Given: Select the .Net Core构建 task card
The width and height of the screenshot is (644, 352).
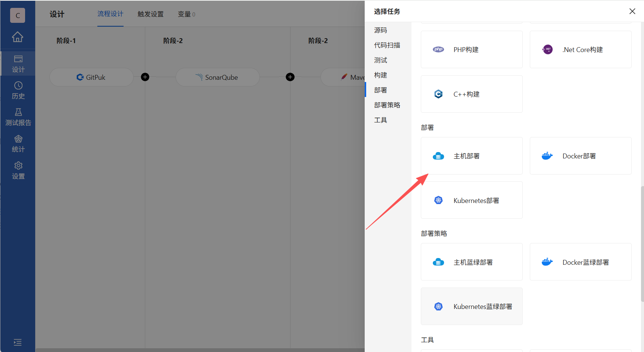Looking at the screenshot, I should pyautogui.click(x=581, y=49).
